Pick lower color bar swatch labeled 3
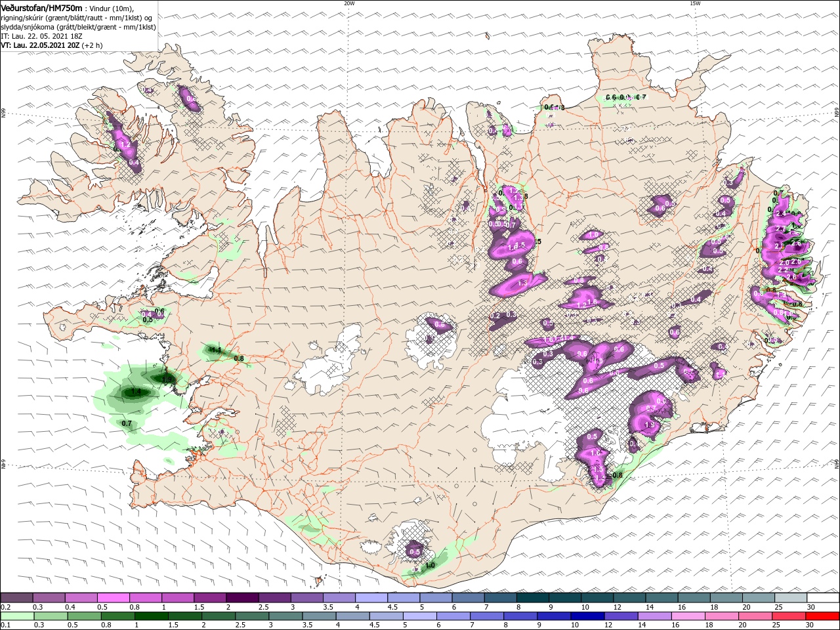 point(285,617)
